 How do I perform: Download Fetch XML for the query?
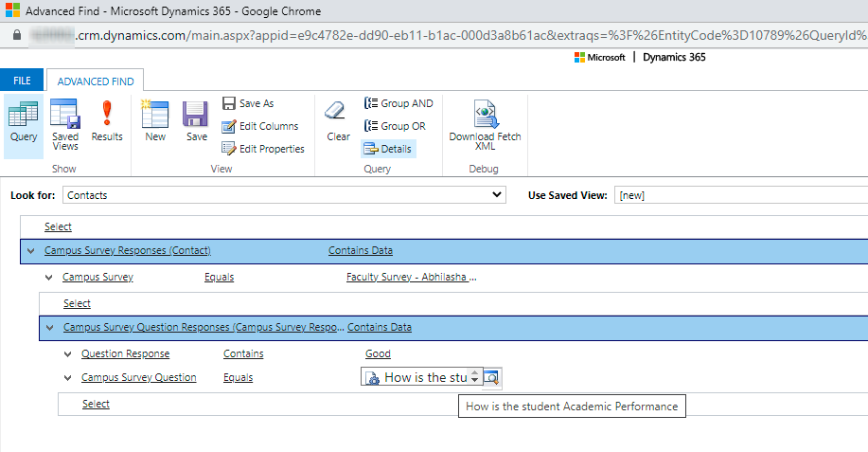tap(485, 124)
